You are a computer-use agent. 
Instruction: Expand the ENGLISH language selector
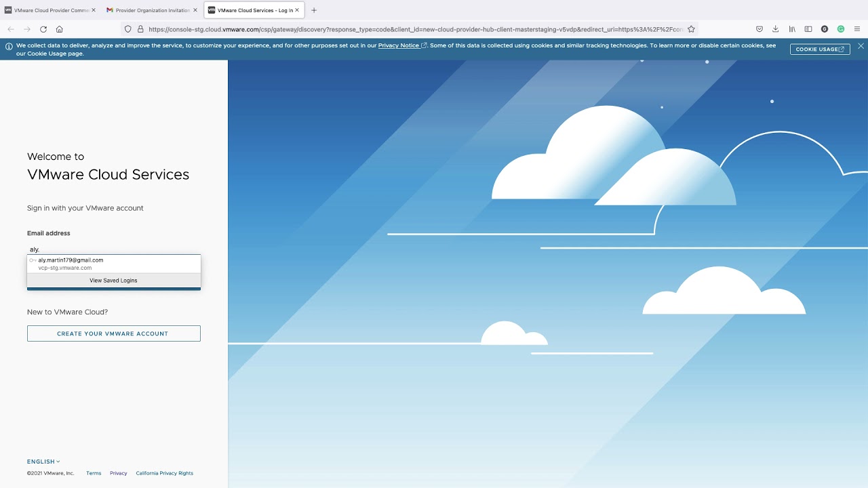41,461
